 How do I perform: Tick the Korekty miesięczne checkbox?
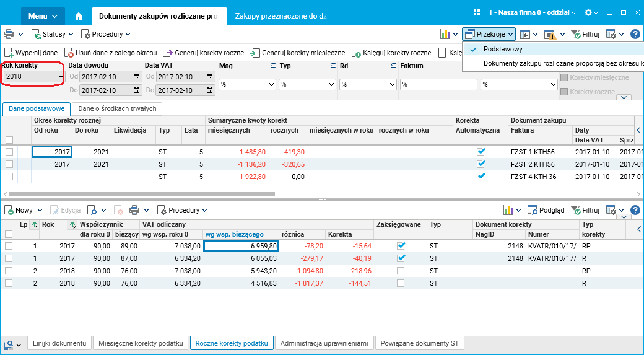[564, 77]
